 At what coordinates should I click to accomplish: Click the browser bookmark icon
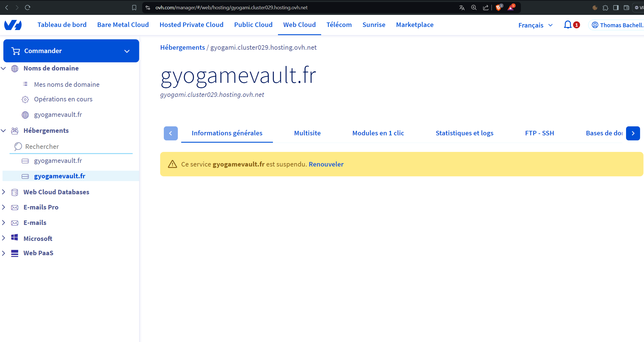tap(134, 8)
